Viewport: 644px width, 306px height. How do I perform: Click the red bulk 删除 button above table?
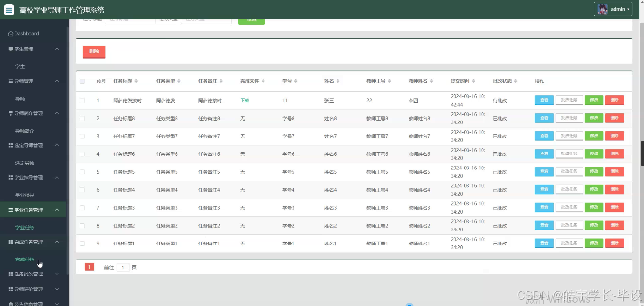(94, 51)
